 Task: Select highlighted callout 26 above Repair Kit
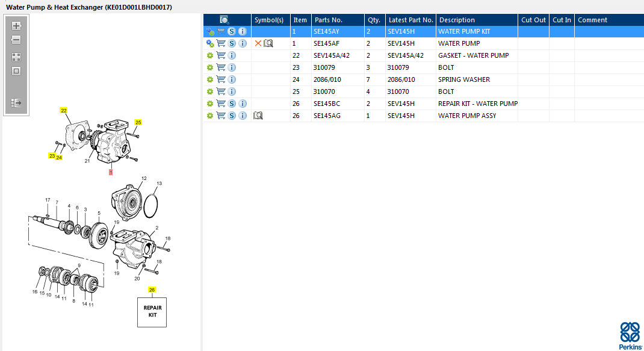152,290
